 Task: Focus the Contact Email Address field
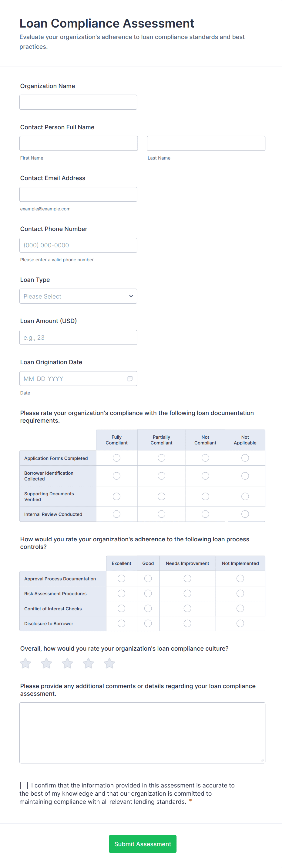(x=78, y=194)
